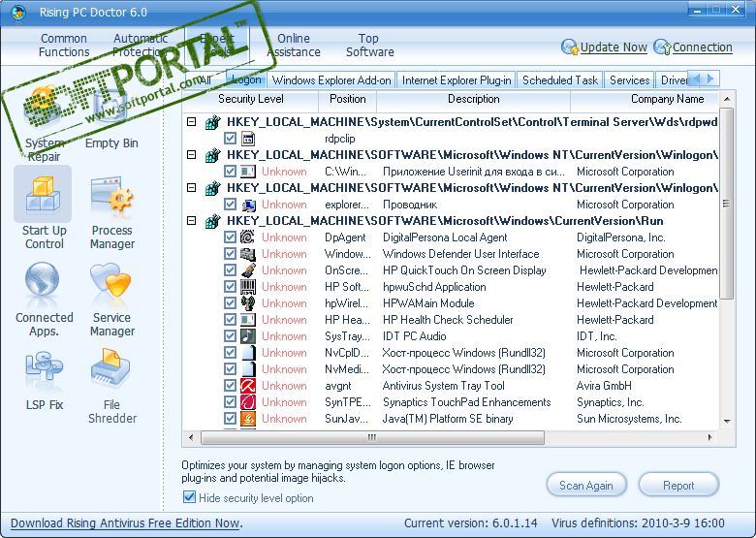Select the Avira avgnt red icon

pyautogui.click(x=247, y=385)
